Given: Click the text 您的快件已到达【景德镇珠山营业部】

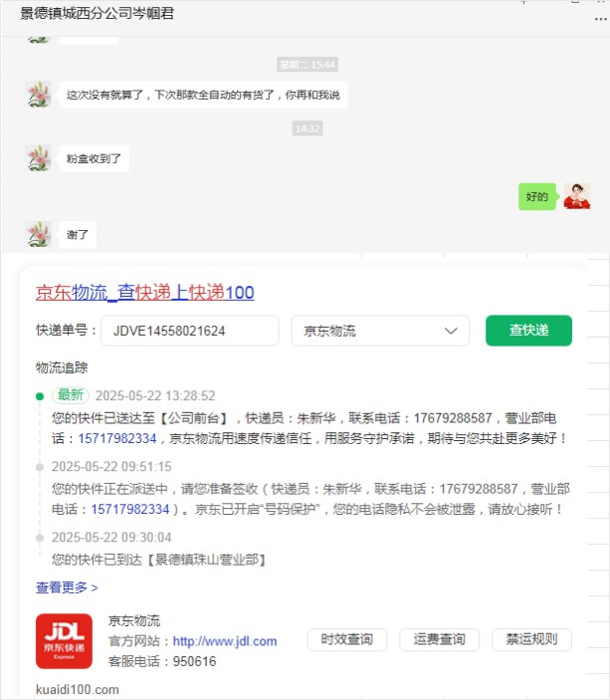Looking at the screenshot, I should tap(159, 560).
